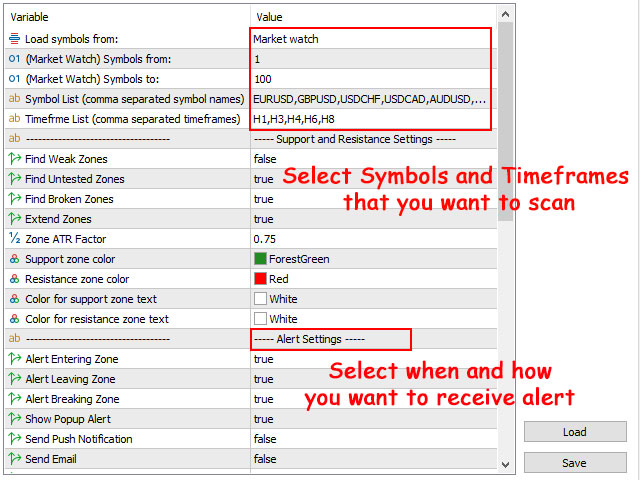This screenshot has width=640, height=480.
Task: Click bool icon beside Send Push Notification
Action: coord(14,438)
